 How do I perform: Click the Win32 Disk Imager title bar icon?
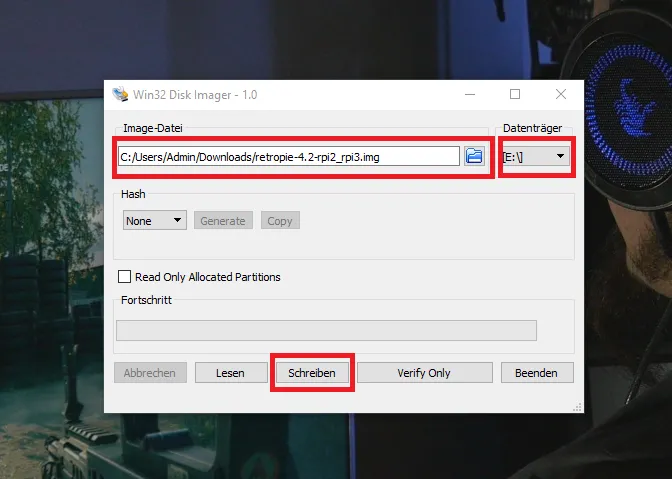[x=120, y=94]
